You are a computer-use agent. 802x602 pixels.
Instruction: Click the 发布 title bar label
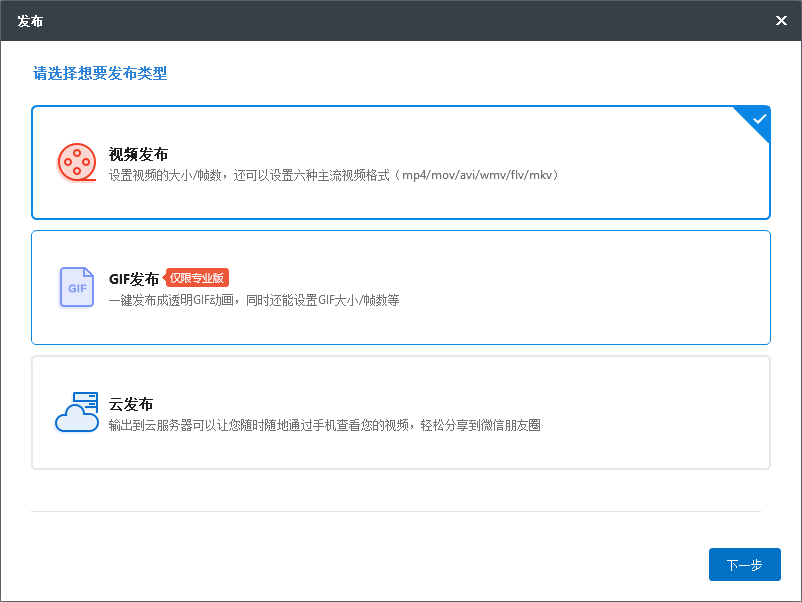[30, 21]
